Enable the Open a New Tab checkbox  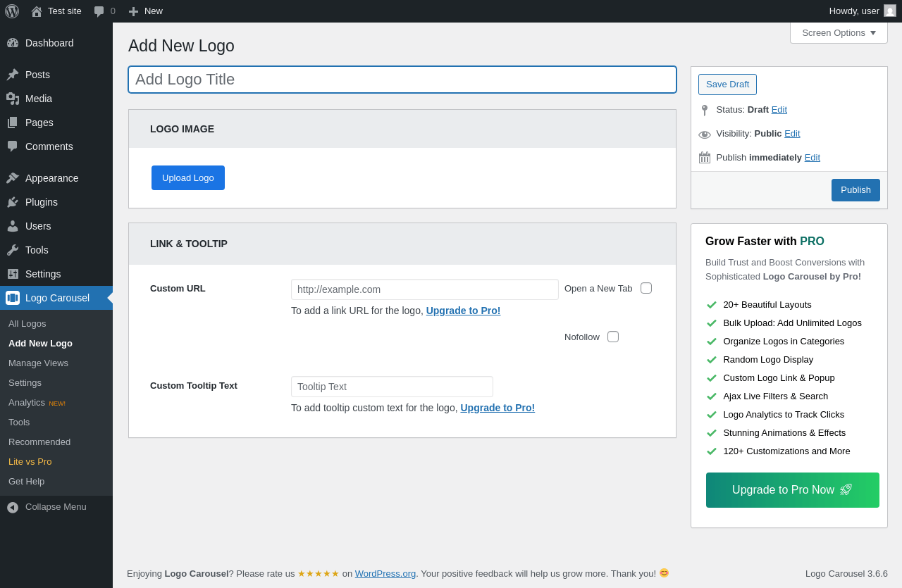pyautogui.click(x=646, y=288)
